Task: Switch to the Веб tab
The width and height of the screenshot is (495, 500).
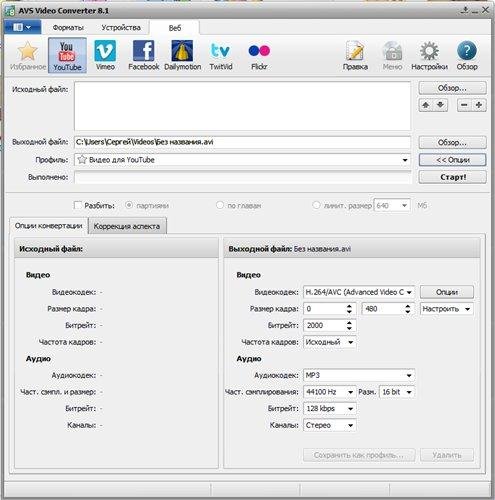Action: pos(175,28)
